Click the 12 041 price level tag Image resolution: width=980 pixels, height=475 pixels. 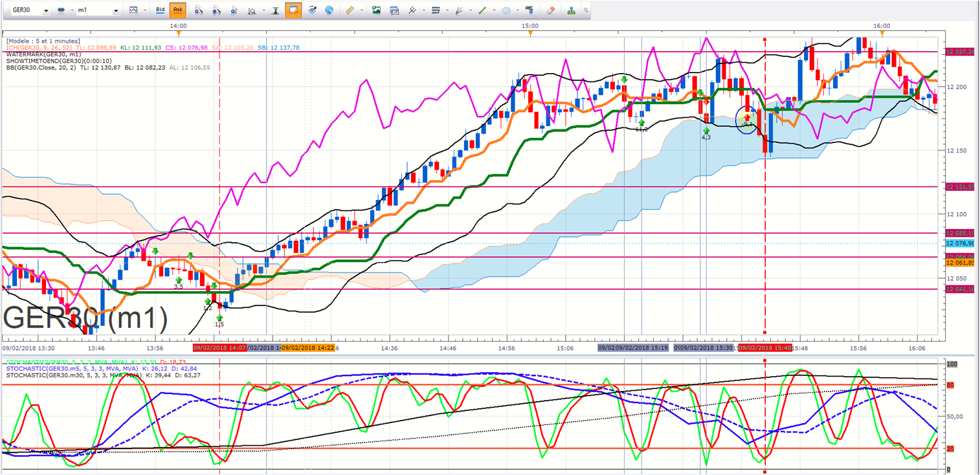tap(960, 289)
